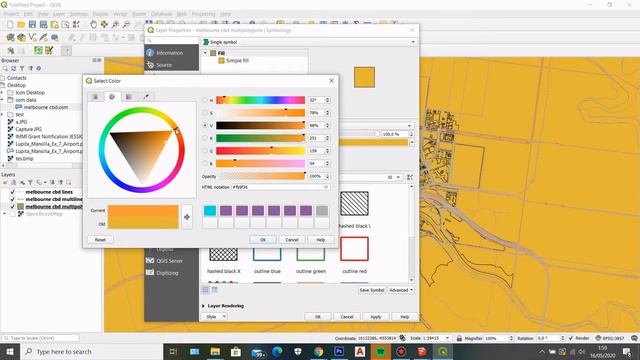
Task: Switch to the color picker eyedropper tab
Action: point(146,97)
